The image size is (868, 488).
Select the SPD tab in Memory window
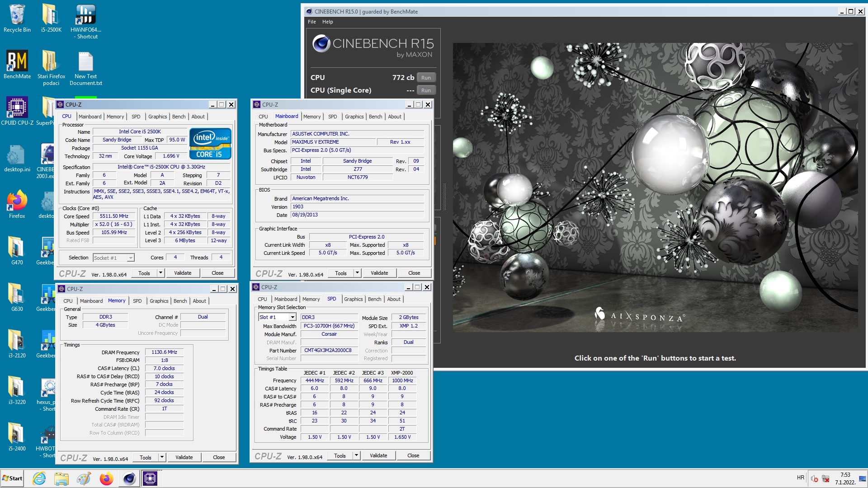(137, 301)
